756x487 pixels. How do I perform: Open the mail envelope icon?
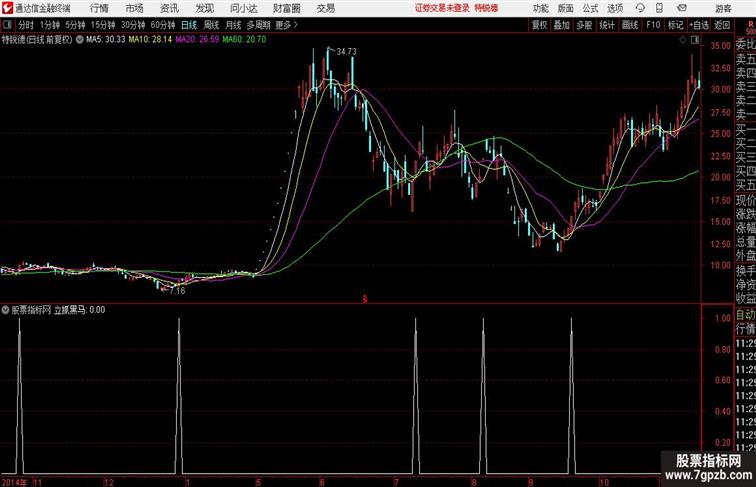coord(682,8)
